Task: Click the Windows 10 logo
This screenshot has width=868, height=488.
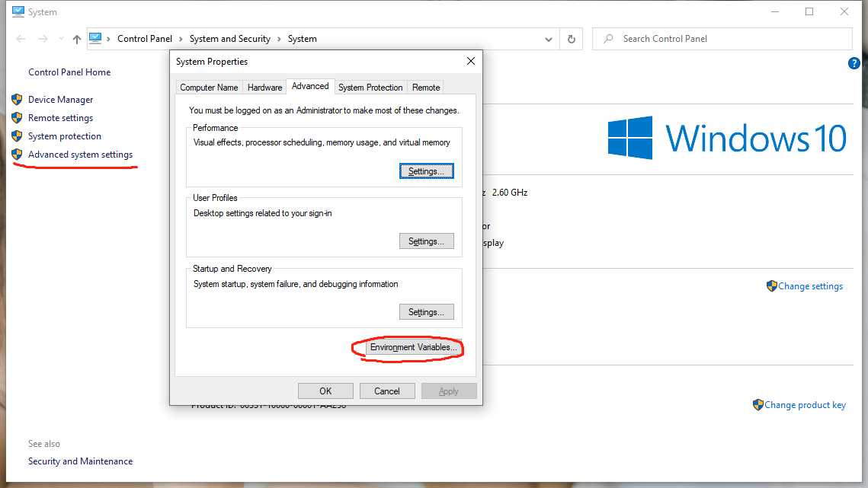Action: click(x=727, y=138)
